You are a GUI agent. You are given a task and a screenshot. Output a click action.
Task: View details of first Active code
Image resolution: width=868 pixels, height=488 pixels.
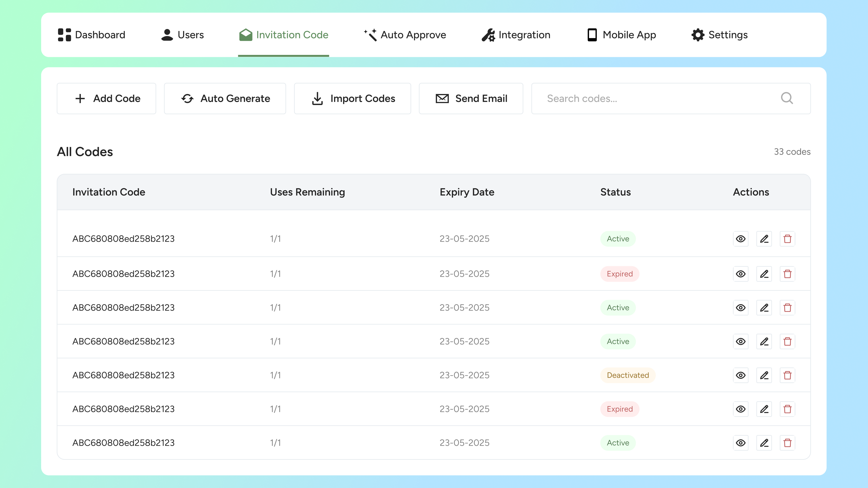click(740, 239)
